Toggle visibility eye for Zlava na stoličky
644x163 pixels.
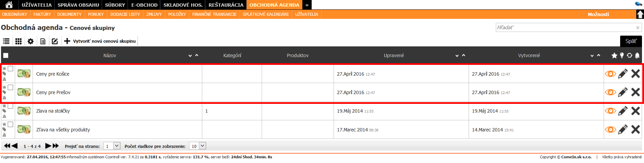click(x=610, y=111)
